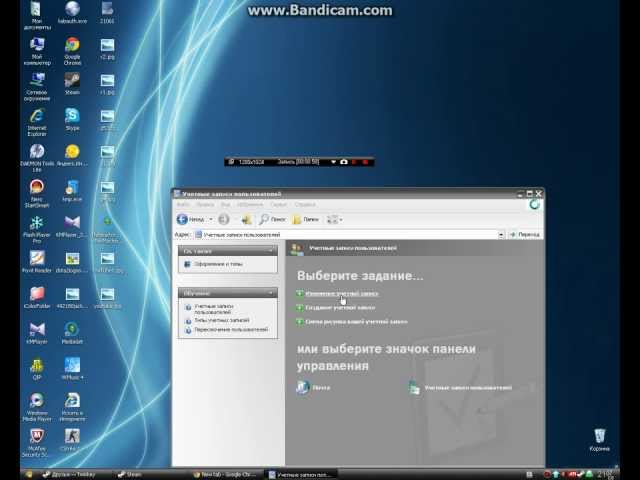Open Internet Explorer desktop shortcut

pos(37,122)
